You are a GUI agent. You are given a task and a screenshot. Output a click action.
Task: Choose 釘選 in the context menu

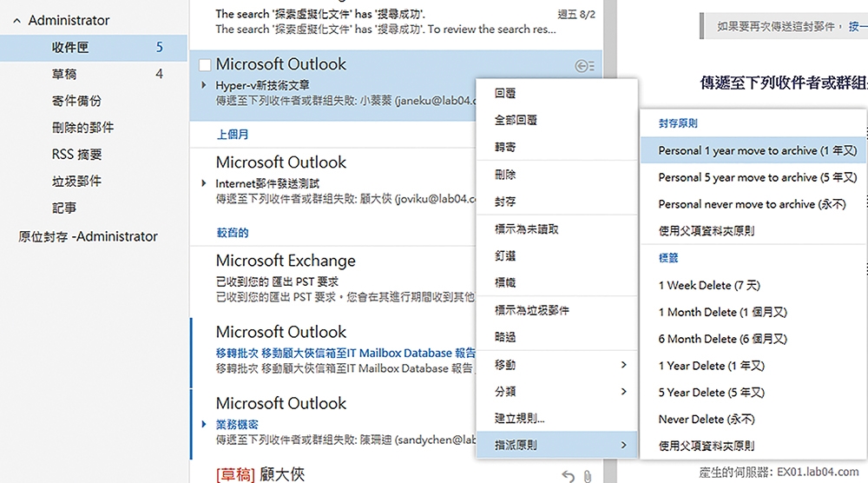coord(557,256)
